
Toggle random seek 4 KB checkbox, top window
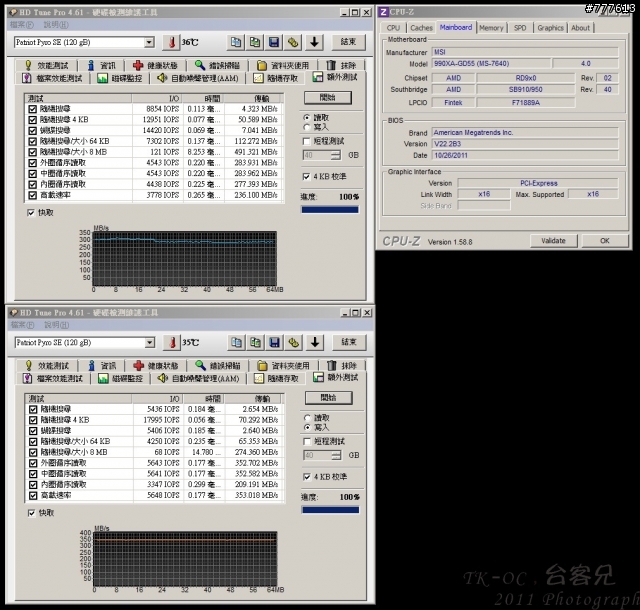(32, 120)
